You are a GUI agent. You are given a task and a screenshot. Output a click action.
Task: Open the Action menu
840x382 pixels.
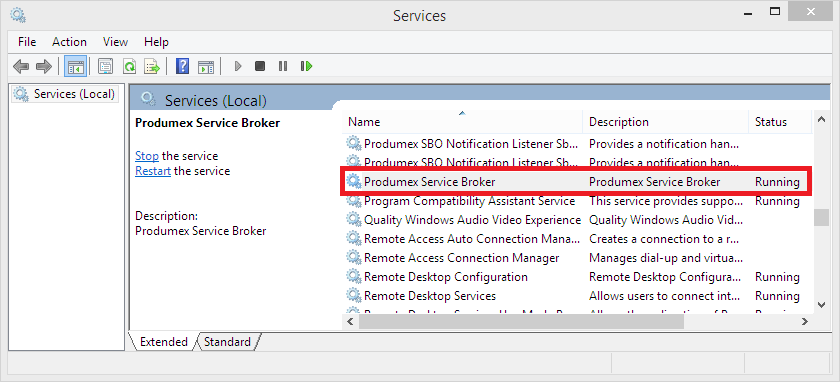(69, 42)
